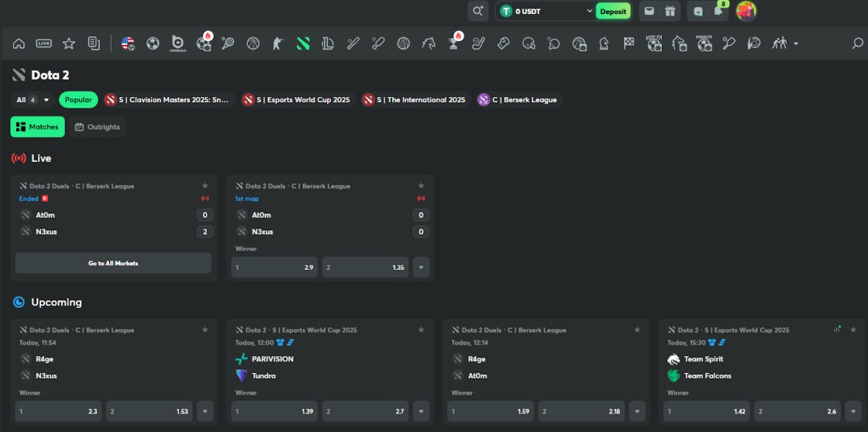The image size is (868, 432).
Task: Select the Volleyball sport icon
Action: pyautogui.click(x=404, y=43)
